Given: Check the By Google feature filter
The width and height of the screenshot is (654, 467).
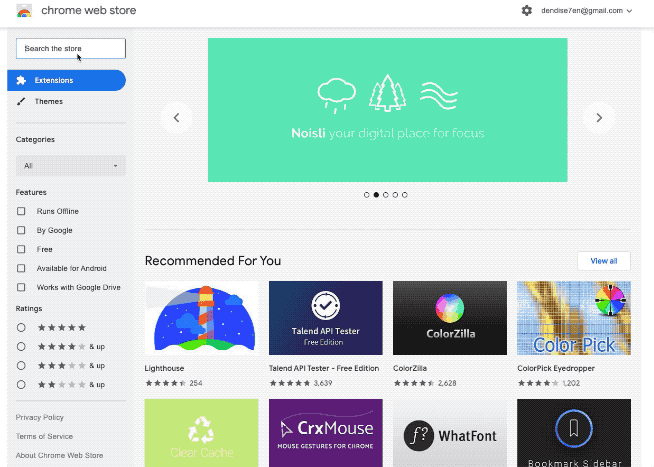Looking at the screenshot, I should (x=22, y=230).
